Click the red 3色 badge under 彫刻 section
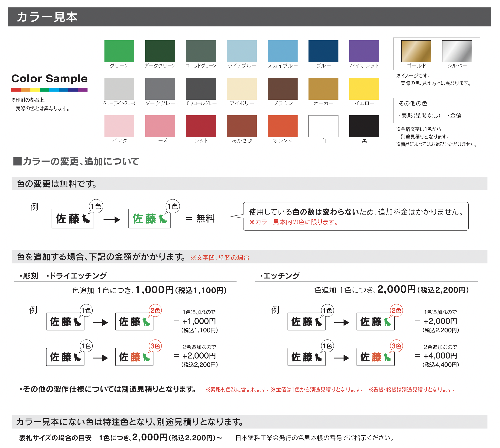The height and width of the screenshot is (448, 500). pos(155,346)
